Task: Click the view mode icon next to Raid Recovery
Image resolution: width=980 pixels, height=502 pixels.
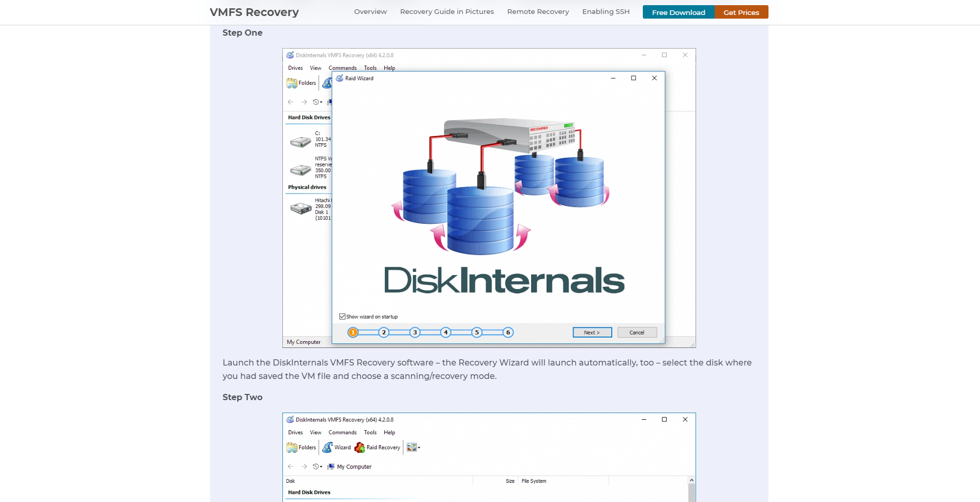Action: 412,447
